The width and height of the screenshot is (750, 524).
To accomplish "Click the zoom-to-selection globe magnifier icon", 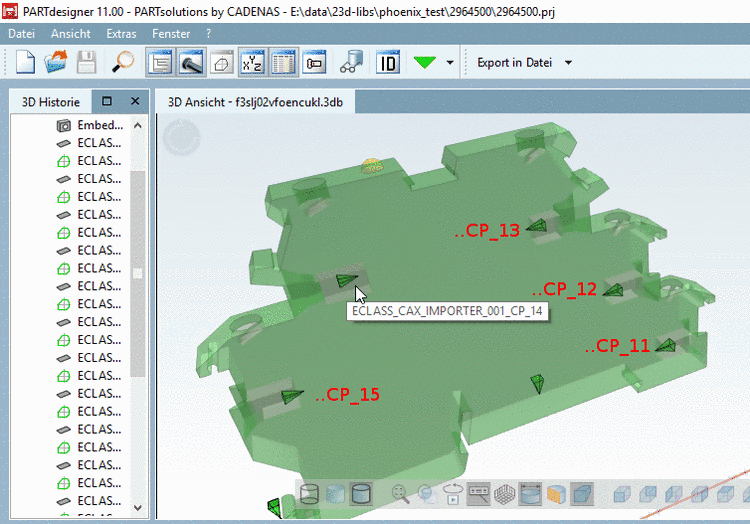I will click(x=426, y=494).
